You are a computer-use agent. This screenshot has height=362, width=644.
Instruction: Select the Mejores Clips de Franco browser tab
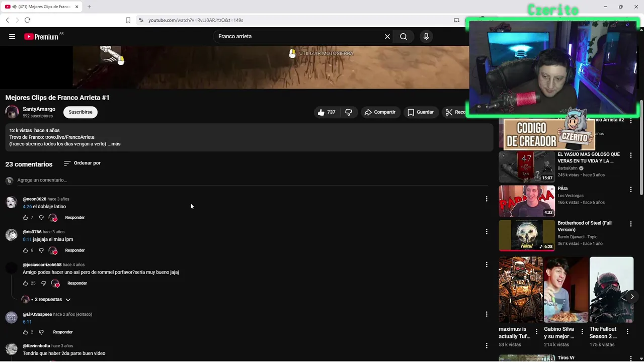42,7
